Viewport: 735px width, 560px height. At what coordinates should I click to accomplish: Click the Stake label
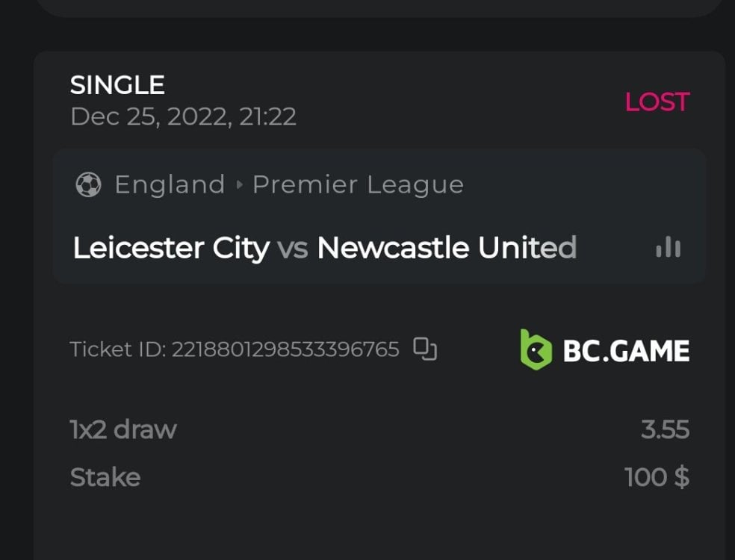(105, 477)
